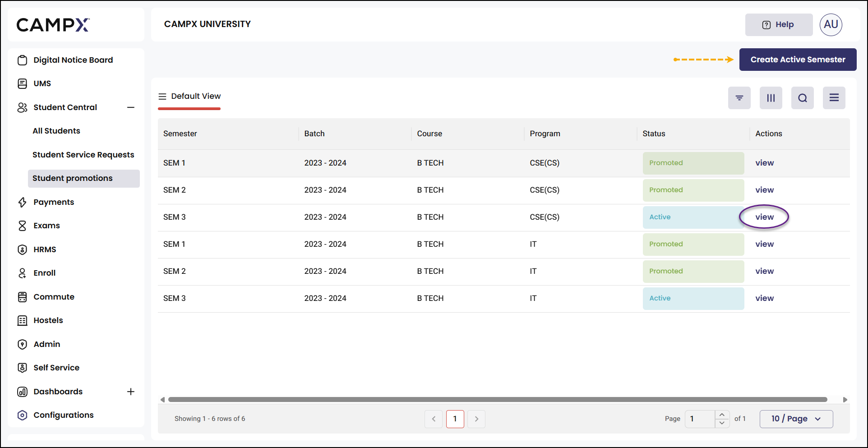868x448 pixels.
Task: Open All Students submenu item
Action: pos(56,131)
